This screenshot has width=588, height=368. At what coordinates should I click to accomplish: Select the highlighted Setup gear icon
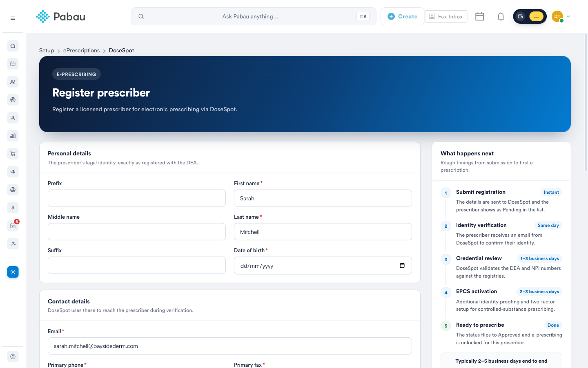click(13, 272)
